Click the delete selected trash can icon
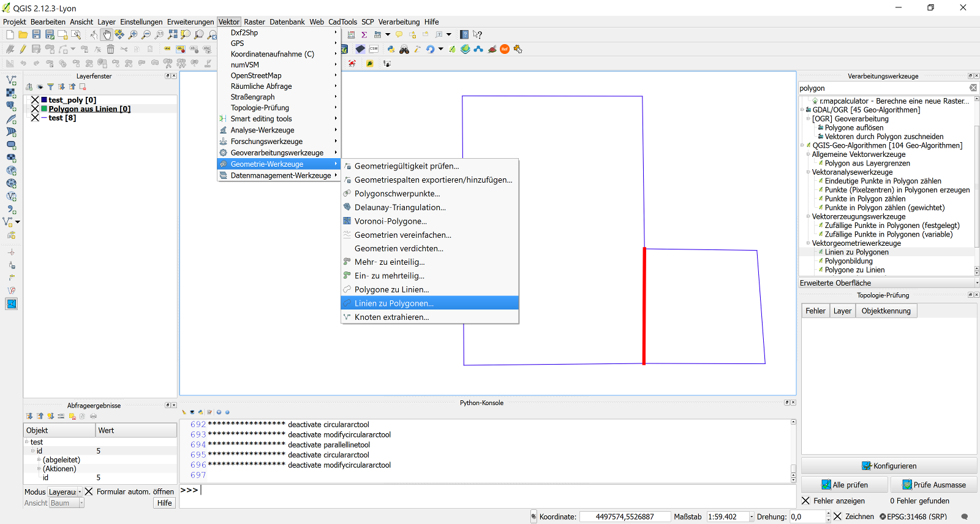 point(110,49)
